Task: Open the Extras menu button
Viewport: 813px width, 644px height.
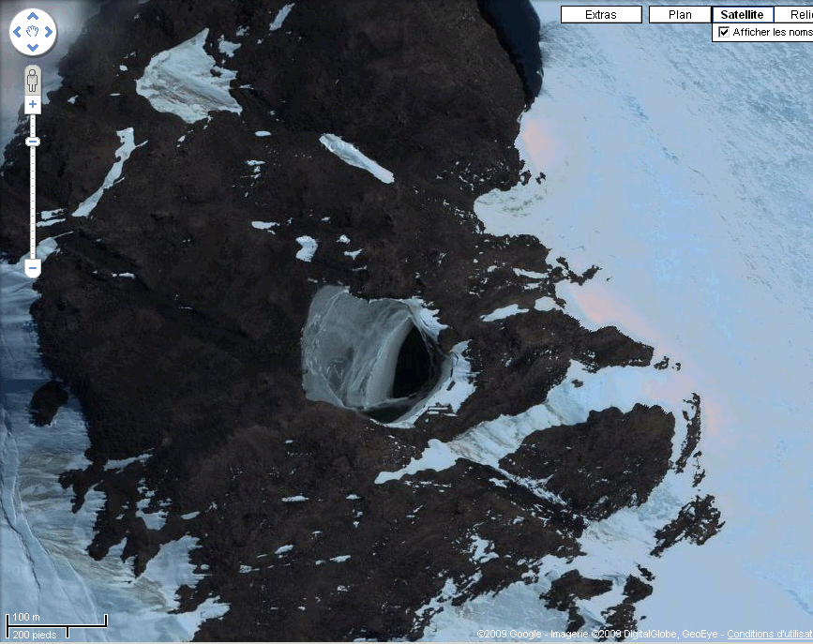Action: coord(601,15)
